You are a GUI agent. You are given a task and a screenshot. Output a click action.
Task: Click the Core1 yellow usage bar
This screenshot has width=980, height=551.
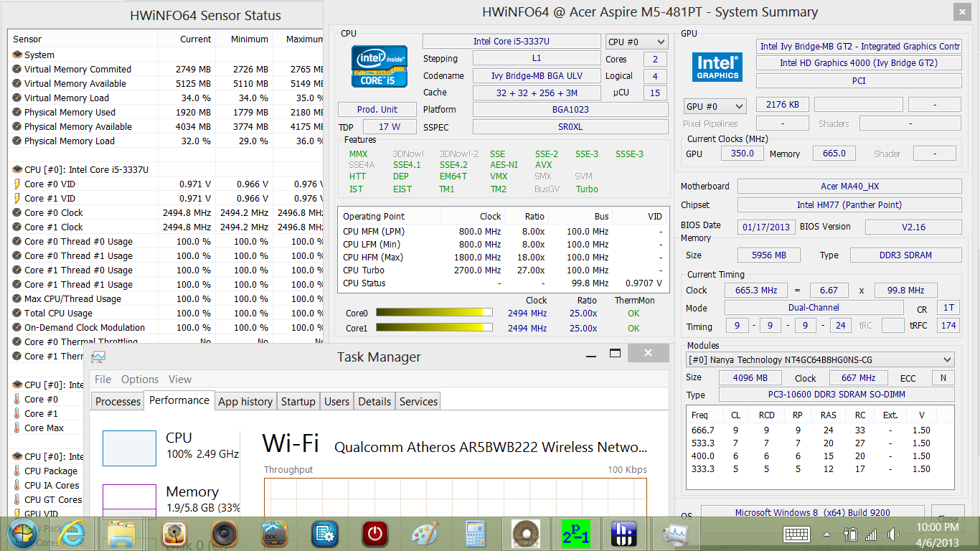pyautogui.click(x=434, y=327)
